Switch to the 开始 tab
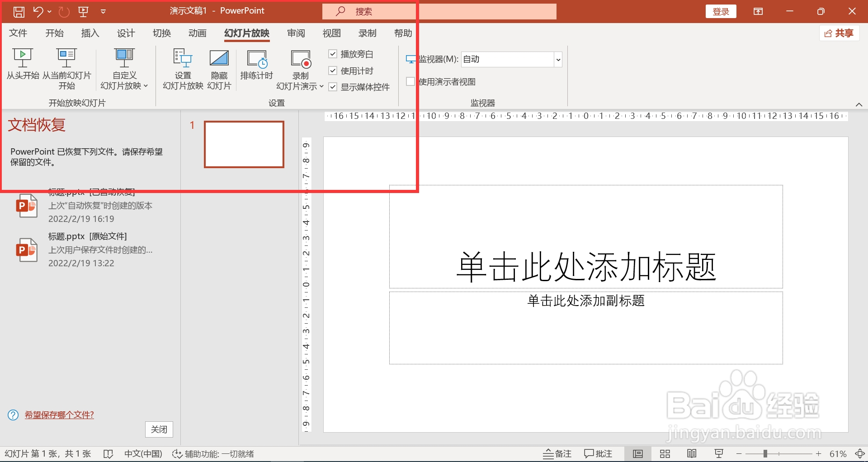Image resolution: width=868 pixels, height=462 pixels. click(x=54, y=33)
